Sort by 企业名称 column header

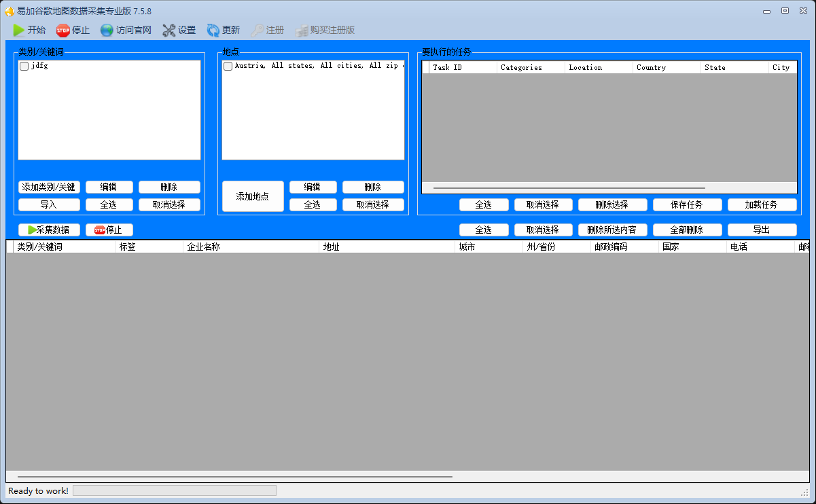coord(251,247)
